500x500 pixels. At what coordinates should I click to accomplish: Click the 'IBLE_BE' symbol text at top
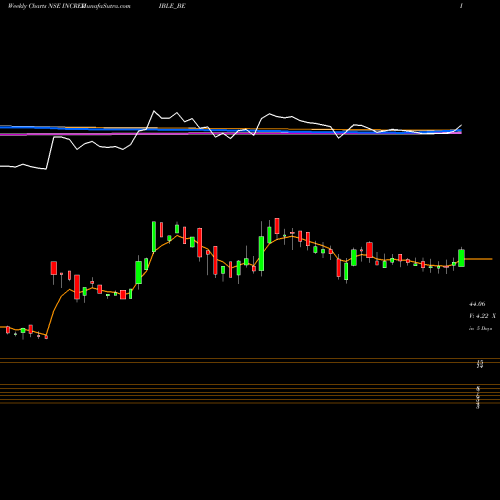(172, 6)
